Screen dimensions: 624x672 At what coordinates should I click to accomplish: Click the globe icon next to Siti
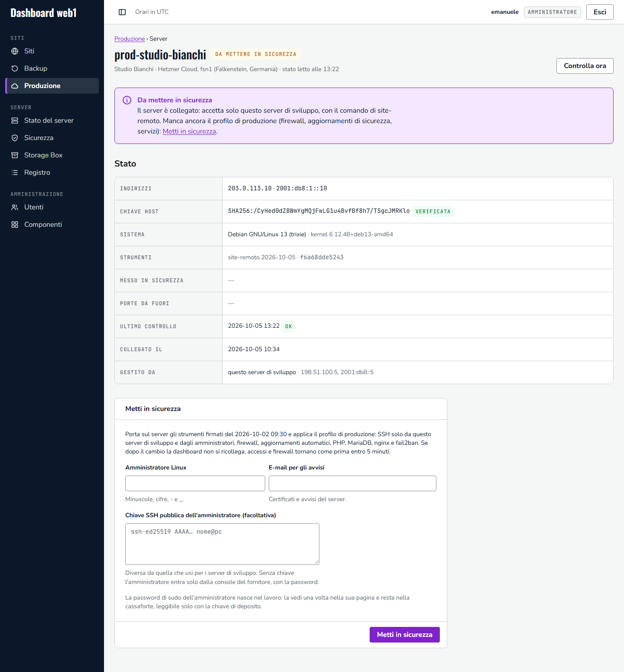(x=15, y=51)
